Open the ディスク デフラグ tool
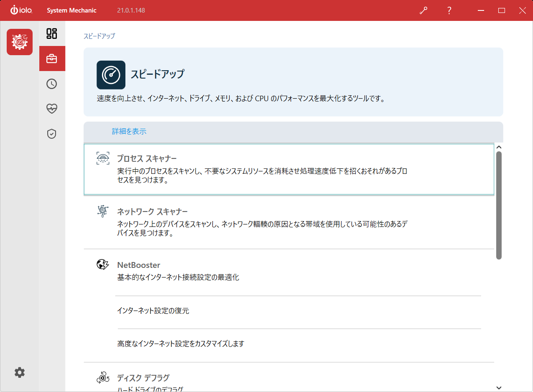This screenshot has height=392, width=533. [143, 378]
